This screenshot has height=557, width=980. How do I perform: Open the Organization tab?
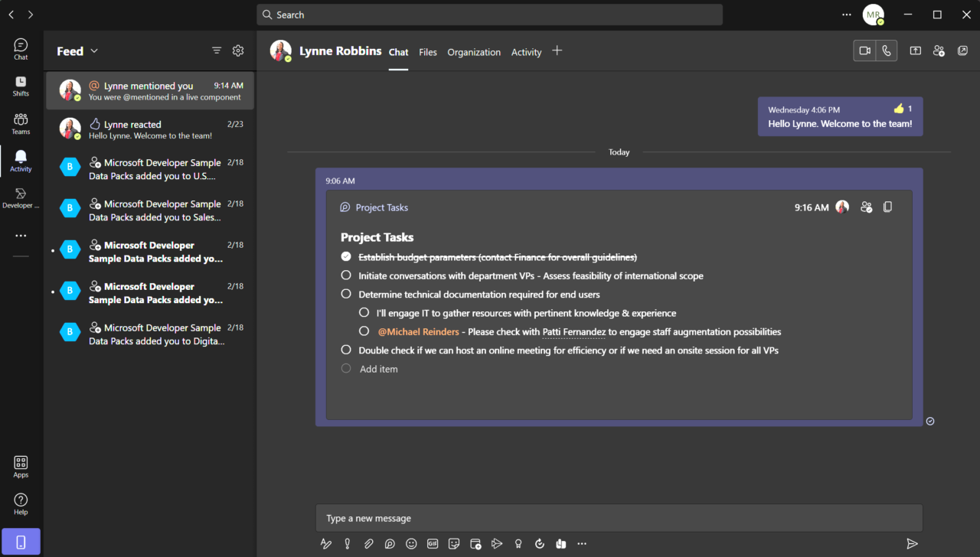coord(474,52)
